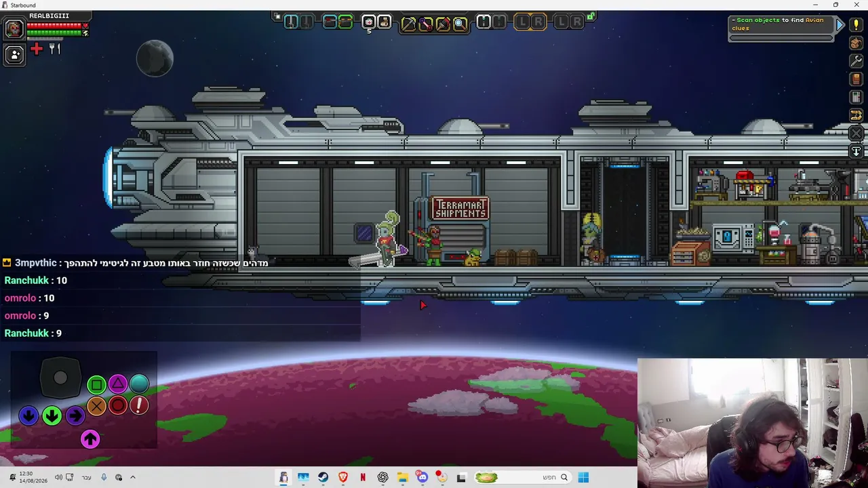Select the paint tool

(x=443, y=24)
